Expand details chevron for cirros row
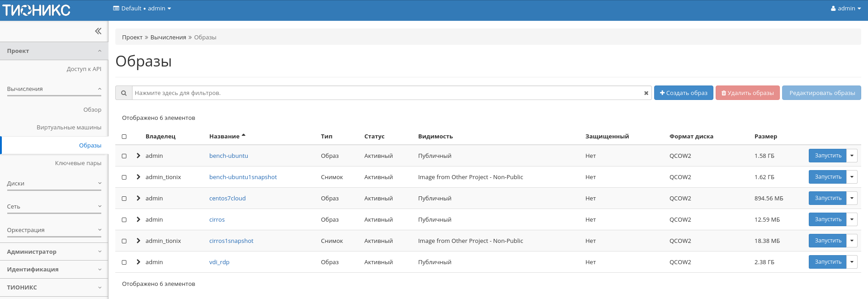This screenshot has height=299, width=868. click(138, 219)
